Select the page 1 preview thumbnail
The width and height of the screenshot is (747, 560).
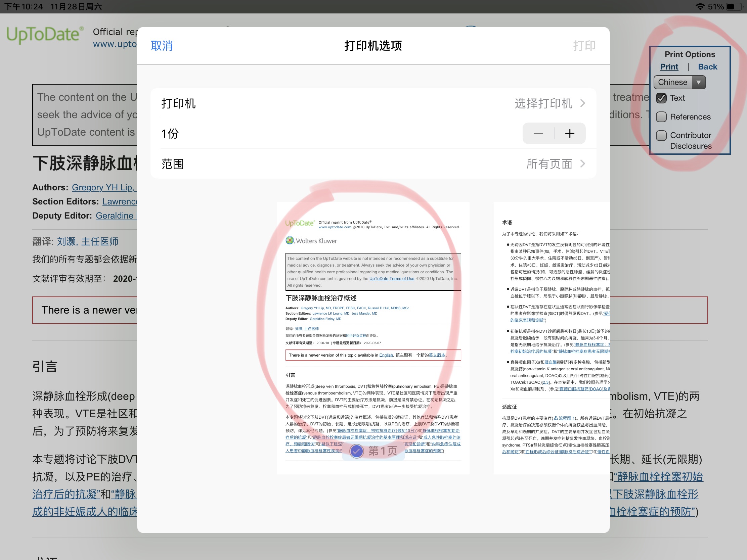(373, 337)
